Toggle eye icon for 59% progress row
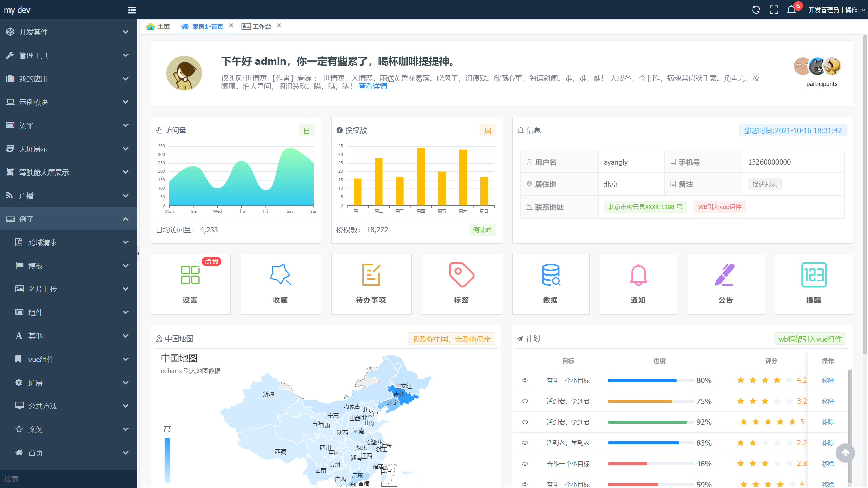 (x=525, y=484)
